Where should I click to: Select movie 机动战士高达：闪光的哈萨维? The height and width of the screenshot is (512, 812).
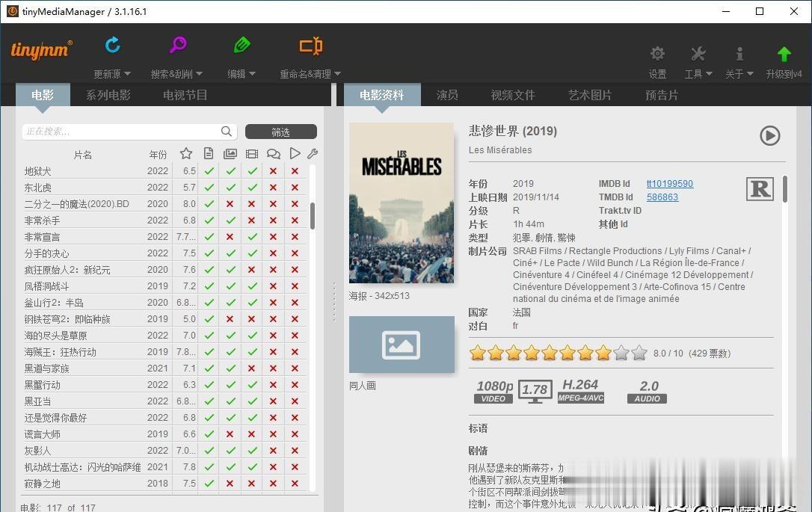pyautogui.click(x=164, y=467)
